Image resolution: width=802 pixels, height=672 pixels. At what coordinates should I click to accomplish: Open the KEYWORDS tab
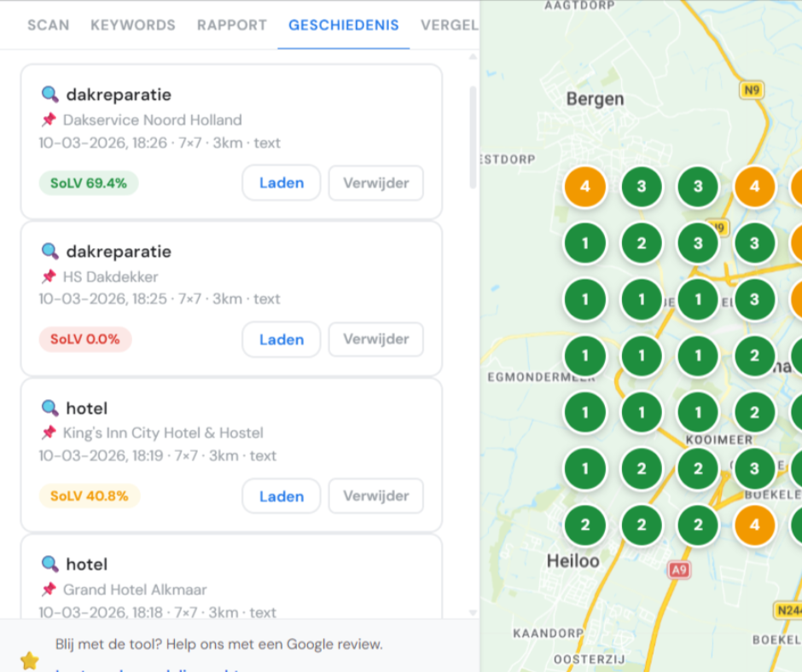tap(133, 25)
